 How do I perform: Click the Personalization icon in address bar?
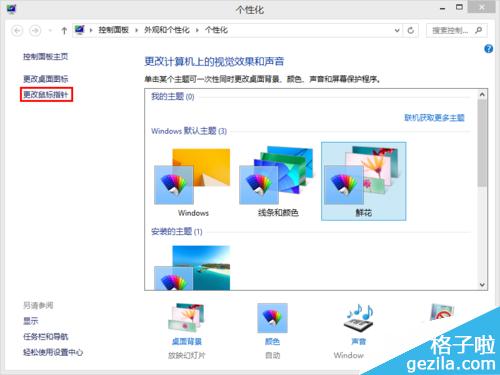[x=80, y=30]
